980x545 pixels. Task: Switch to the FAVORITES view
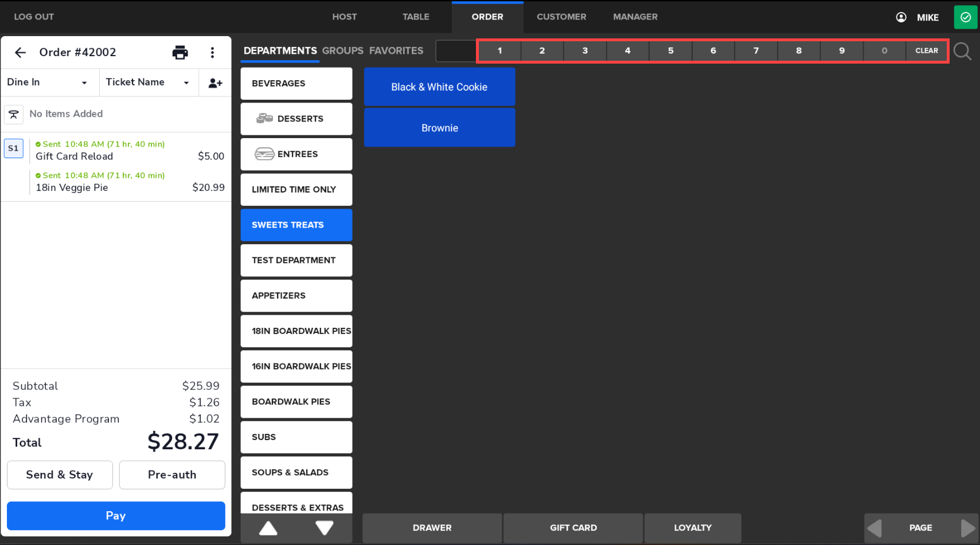[x=396, y=51]
